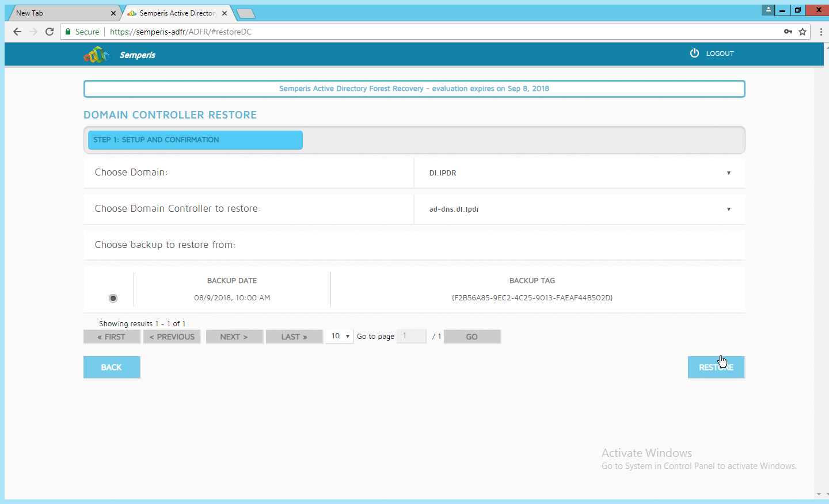Click backup tag {F2B56A85-9EC2-4C25-9013-FAEAF44B502D}
The height and width of the screenshot is (504, 829).
532,298
